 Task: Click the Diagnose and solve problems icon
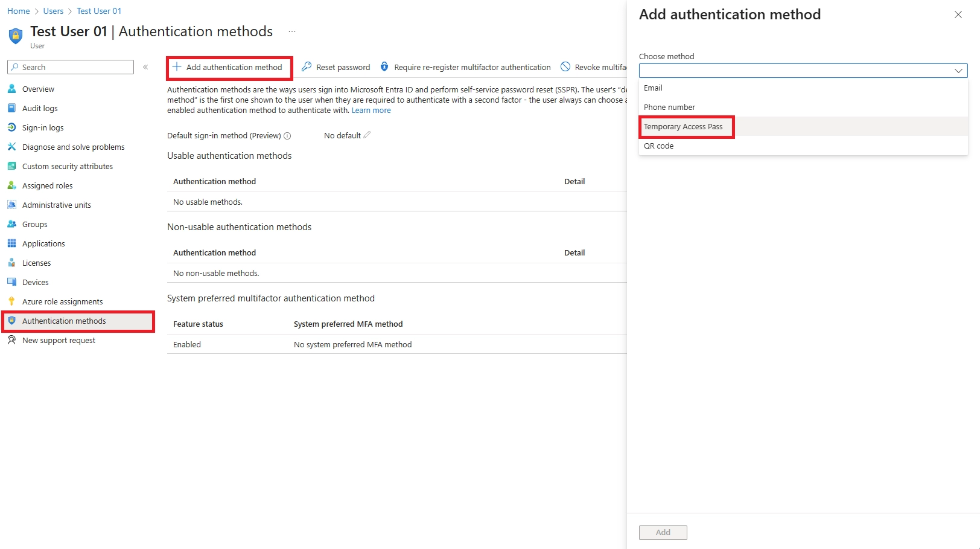(11, 147)
